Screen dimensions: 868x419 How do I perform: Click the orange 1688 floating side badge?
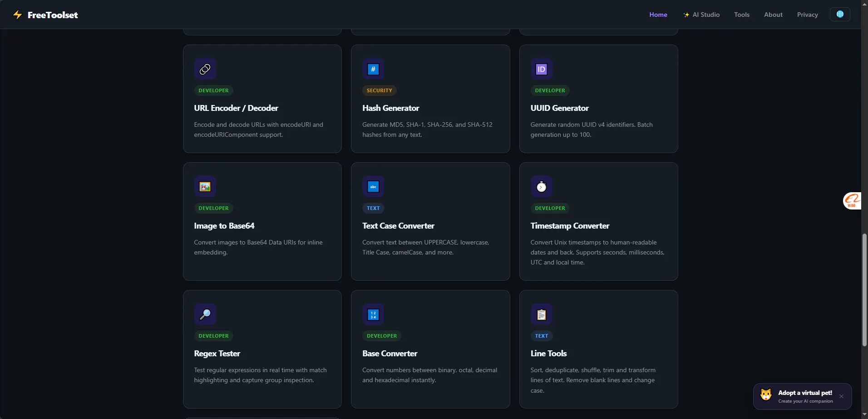coord(852,201)
